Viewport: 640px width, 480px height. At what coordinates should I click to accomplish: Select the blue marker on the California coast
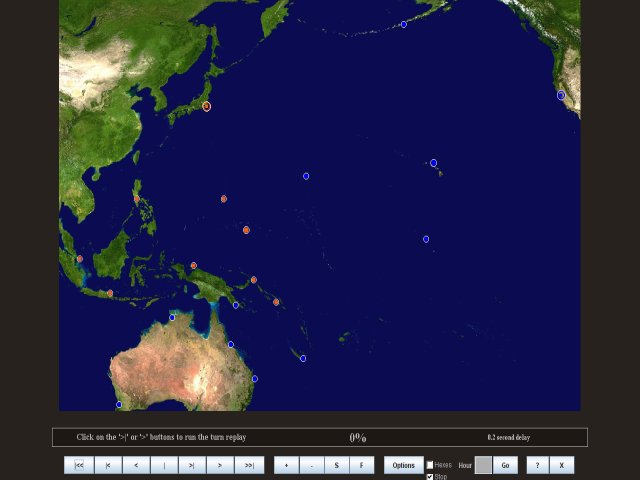pyautogui.click(x=561, y=95)
